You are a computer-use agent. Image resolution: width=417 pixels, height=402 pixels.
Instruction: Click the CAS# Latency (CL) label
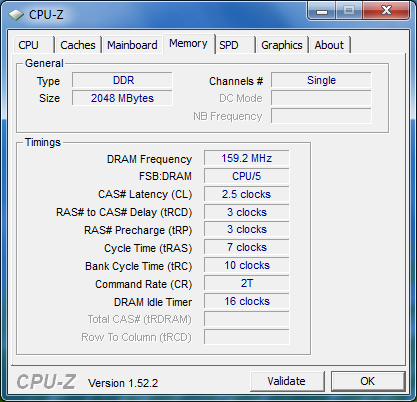145,194
